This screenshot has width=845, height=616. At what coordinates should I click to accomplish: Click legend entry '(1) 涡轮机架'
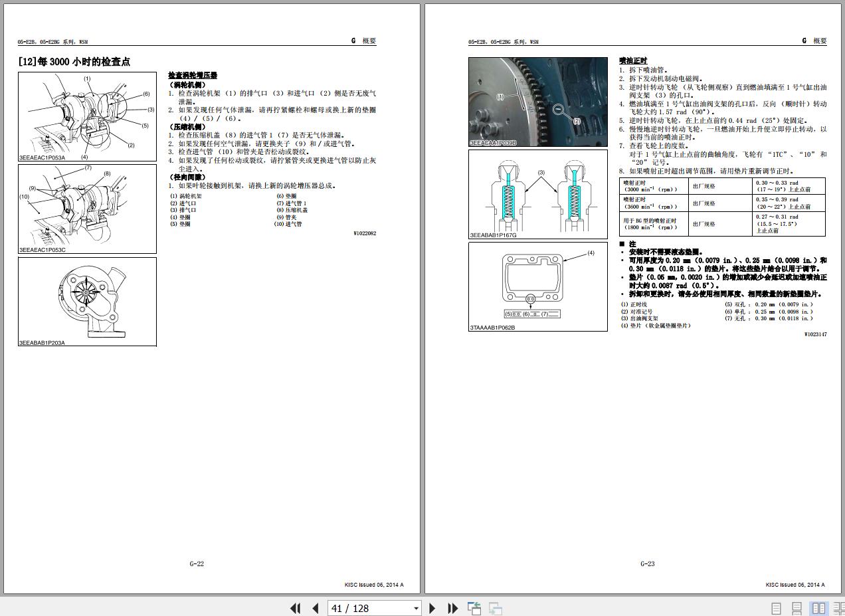coord(186,196)
